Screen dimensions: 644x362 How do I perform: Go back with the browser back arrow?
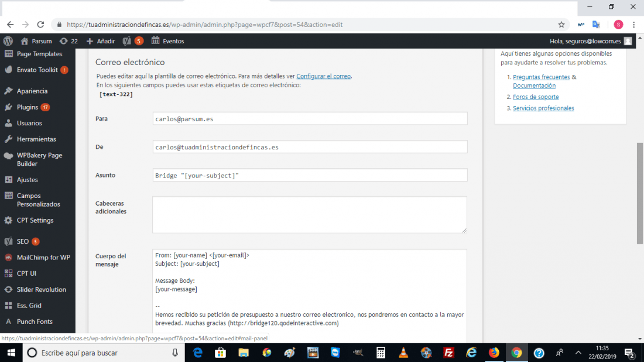(11, 25)
